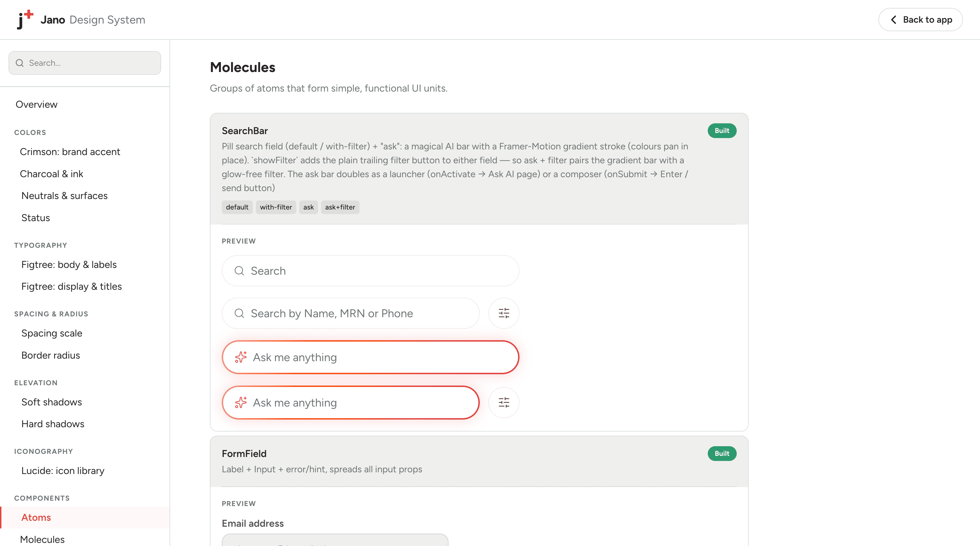Click sparkle icon in full-width Ask bar

tap(241, 357)
